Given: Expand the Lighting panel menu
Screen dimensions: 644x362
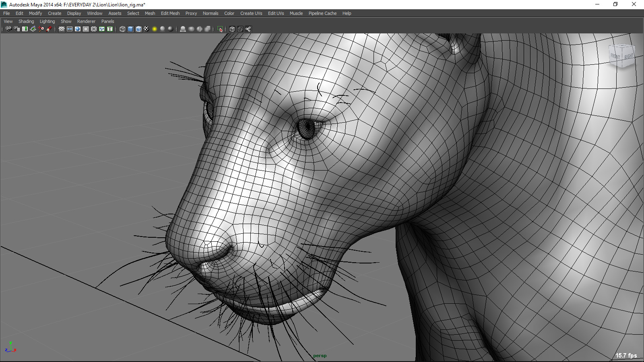Looking at the screenshot, I should 47,21.
